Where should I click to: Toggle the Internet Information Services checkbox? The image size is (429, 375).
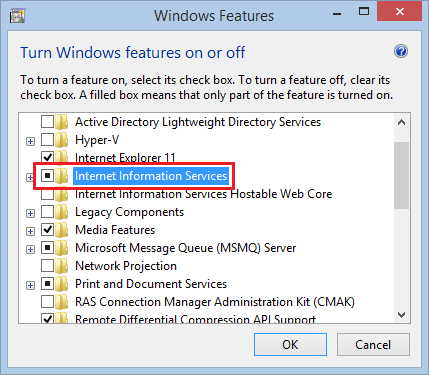[x=47, y=175]
